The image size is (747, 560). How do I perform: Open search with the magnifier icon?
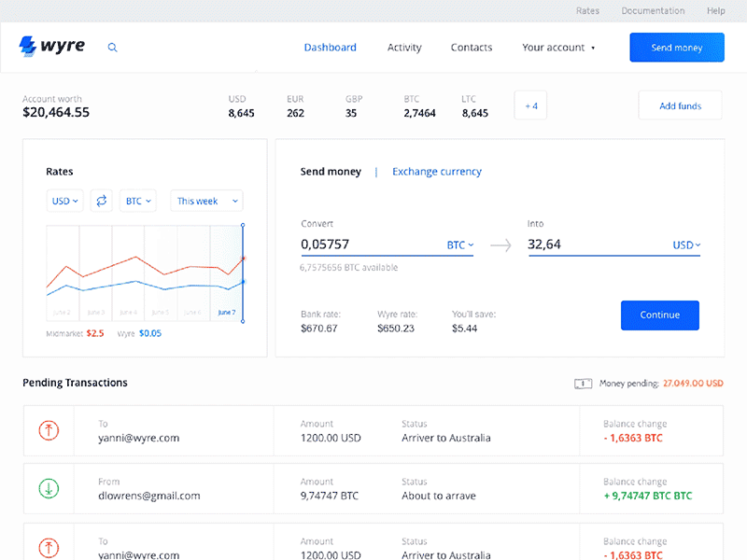coord(113,48)
